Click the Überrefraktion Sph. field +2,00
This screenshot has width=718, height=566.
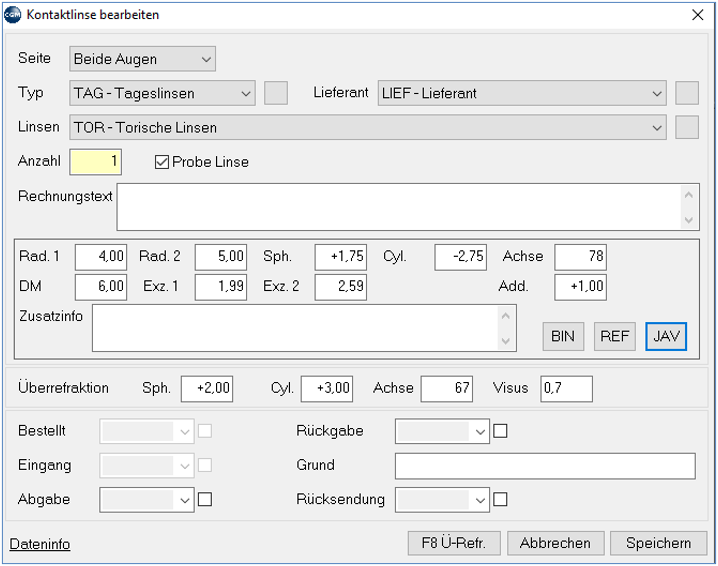pos(207,389)
